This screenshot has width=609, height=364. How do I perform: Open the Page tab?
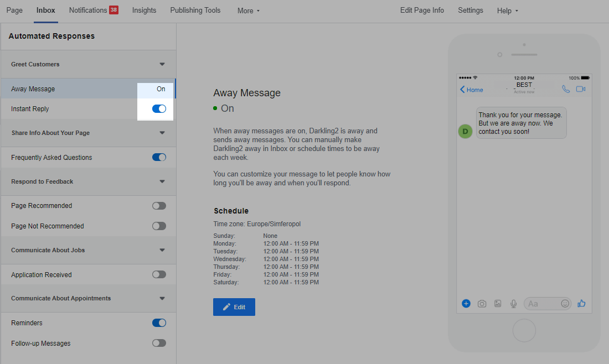[14, 11]
